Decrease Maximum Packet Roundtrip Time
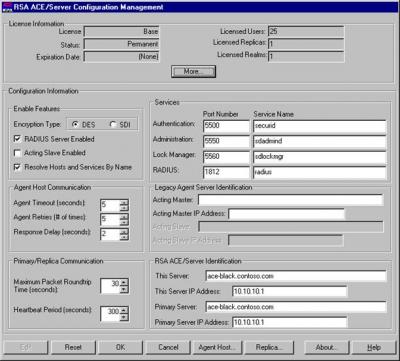This screenshot has width=400, height=361. pyautogui.click(x=124, y=290)
